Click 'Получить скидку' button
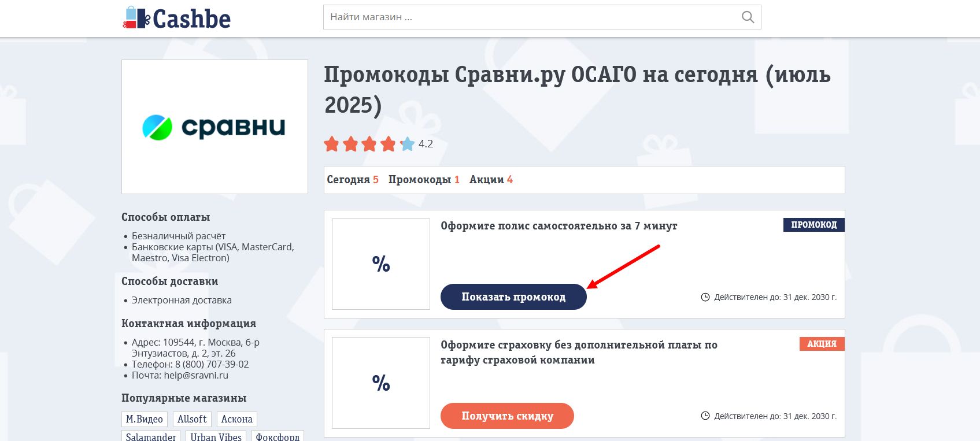 [x=507, y=416]
